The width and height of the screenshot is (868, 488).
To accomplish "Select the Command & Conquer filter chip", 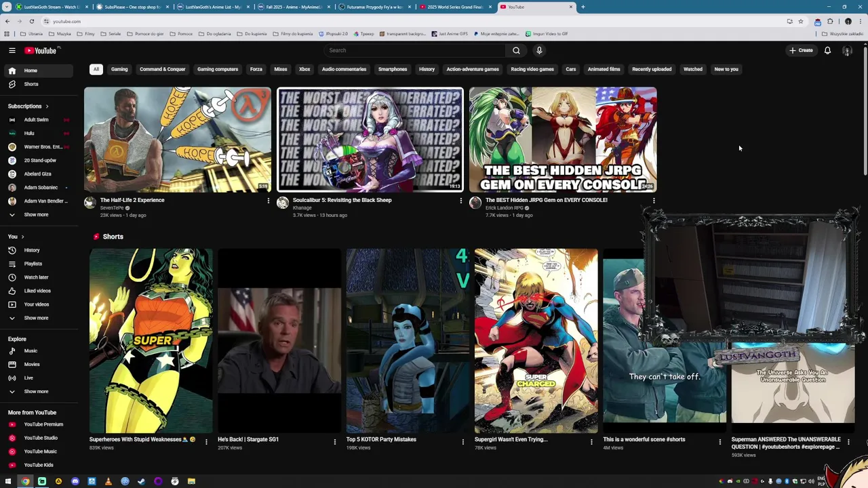I will click(162, 69).
